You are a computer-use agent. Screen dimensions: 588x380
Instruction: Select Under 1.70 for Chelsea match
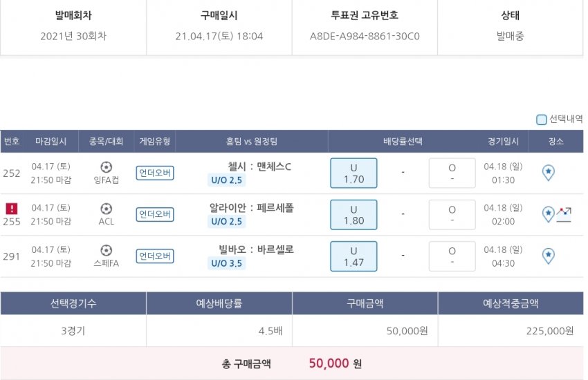coord(353,173)
